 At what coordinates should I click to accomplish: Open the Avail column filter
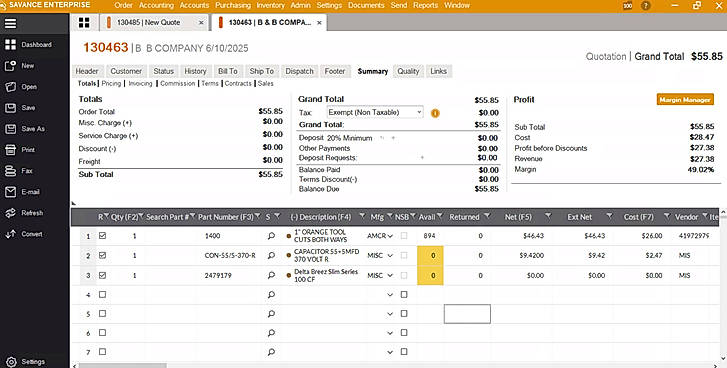pyautogui.click(x=440, y=216)
